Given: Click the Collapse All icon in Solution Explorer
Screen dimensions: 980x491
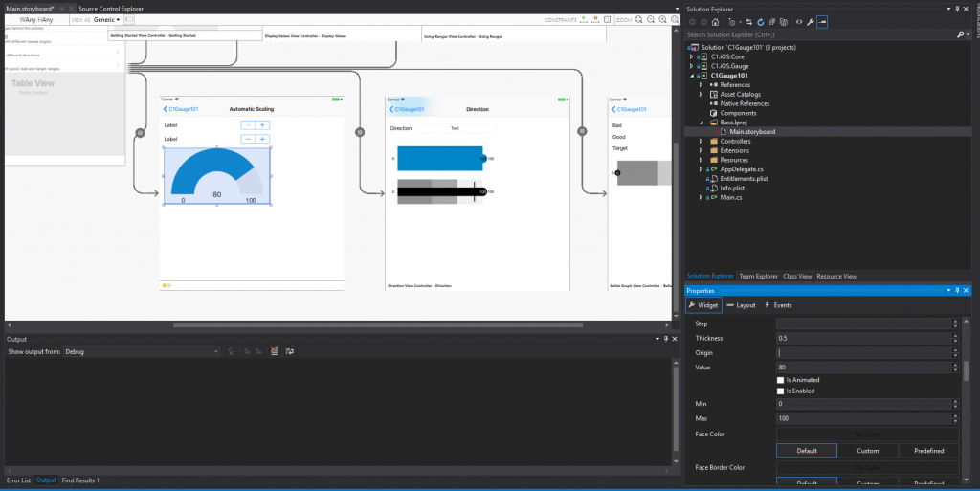Looking at the screenshot, I should pos(772,22).
